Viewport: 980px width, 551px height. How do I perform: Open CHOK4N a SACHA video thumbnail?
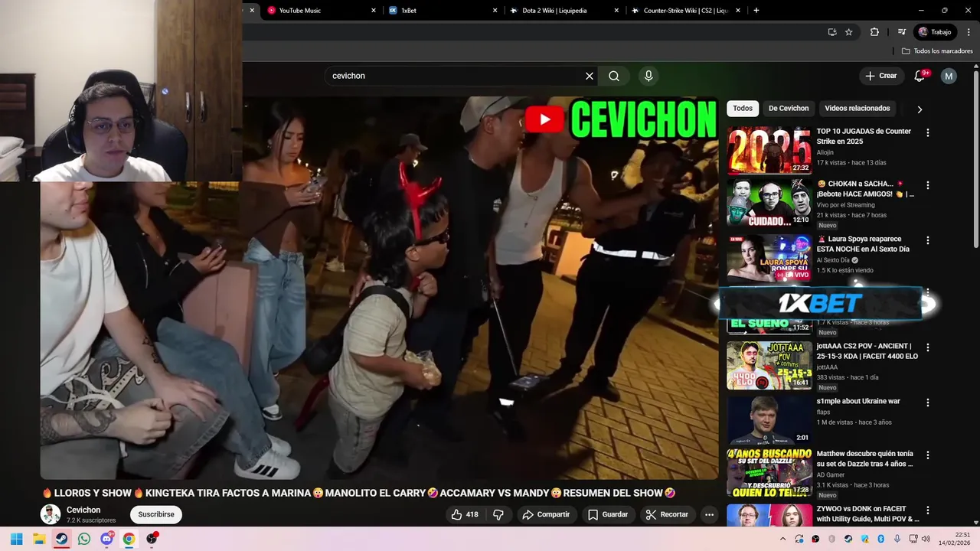tap(769, 204)
